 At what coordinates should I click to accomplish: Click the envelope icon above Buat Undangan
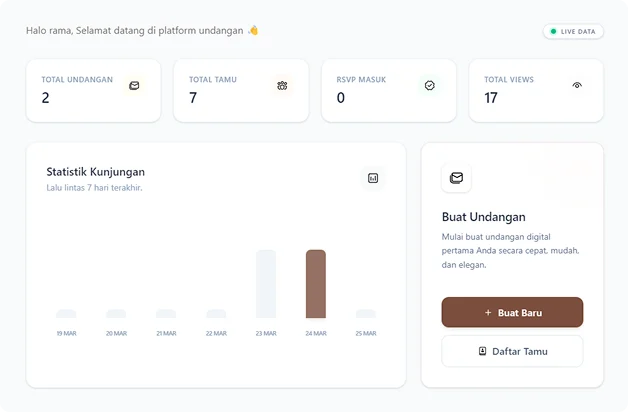click(x=456, y=178)
